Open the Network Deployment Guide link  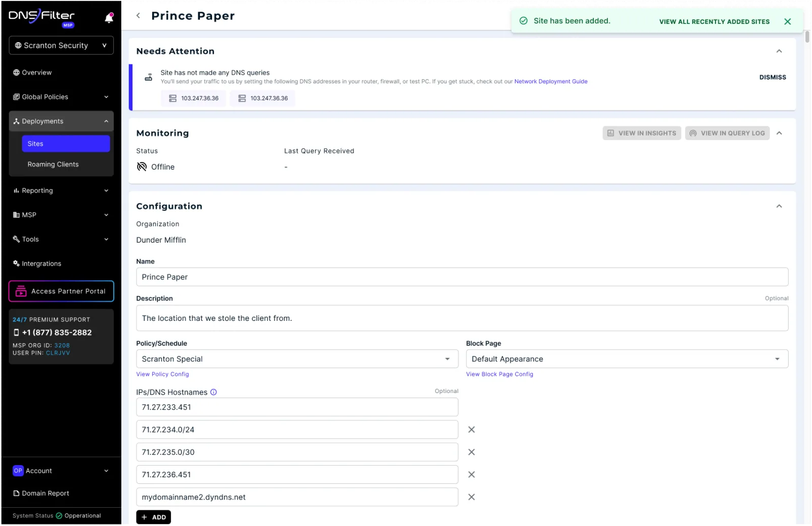point(551,82)
